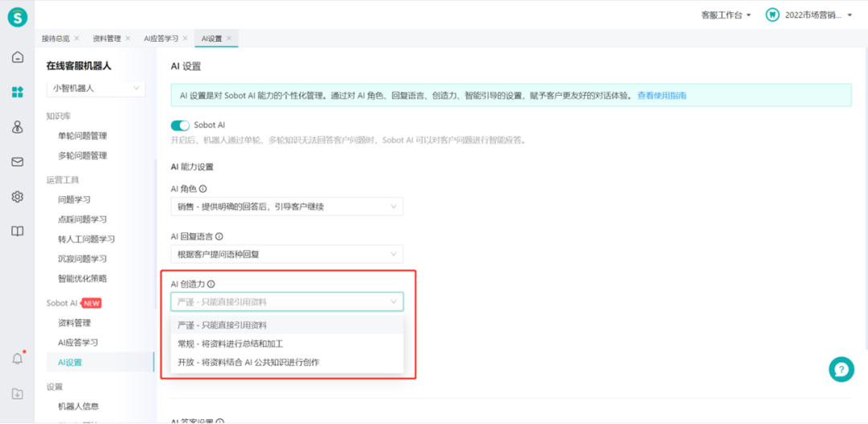Image resolution: width=868 pixels, height=424 pixels.
Task: Close the 资料管理 tab
Action: click(x=128, y=39)
